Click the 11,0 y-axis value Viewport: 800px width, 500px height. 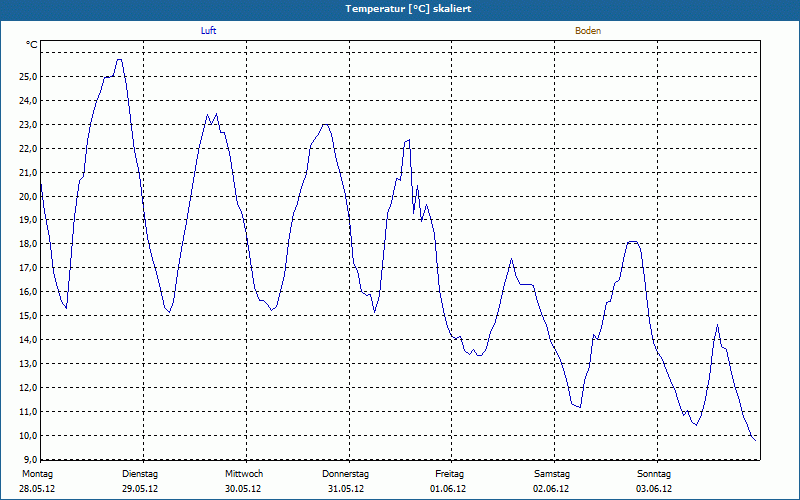pyautogui.click(x=29, y=412)
